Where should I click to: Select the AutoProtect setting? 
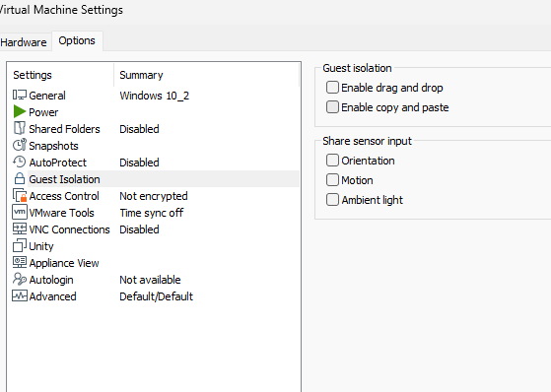point(57,163)
